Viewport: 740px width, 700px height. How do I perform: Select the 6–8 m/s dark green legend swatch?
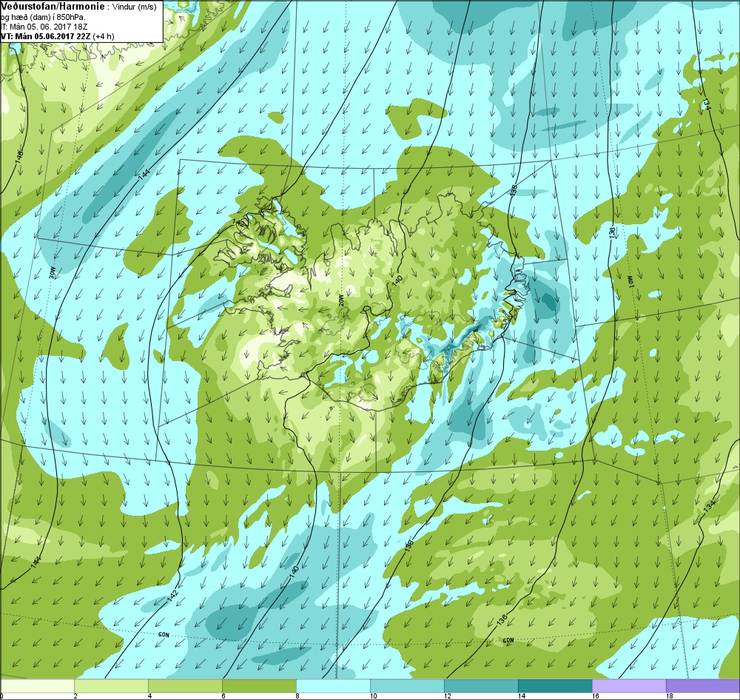[x=259, y=685]
